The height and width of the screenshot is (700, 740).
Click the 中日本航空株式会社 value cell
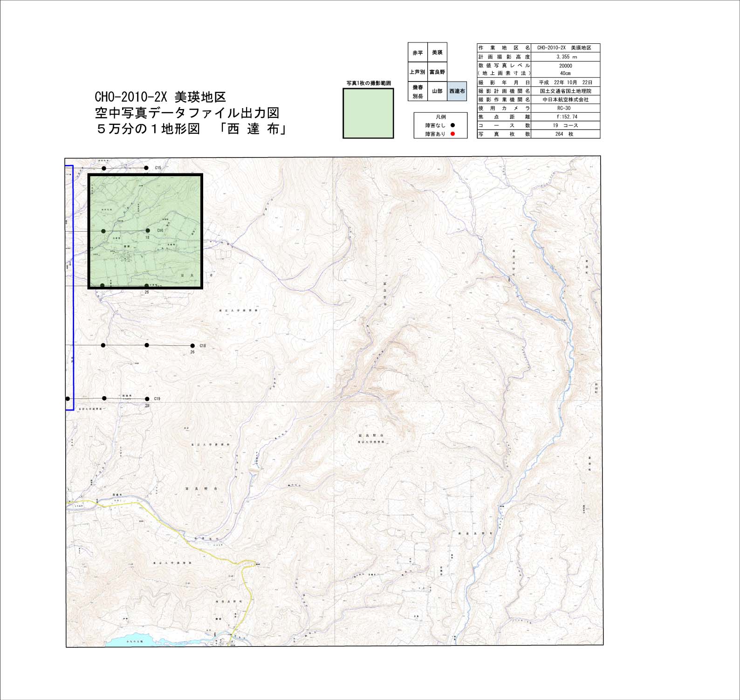tap(565, 100)
